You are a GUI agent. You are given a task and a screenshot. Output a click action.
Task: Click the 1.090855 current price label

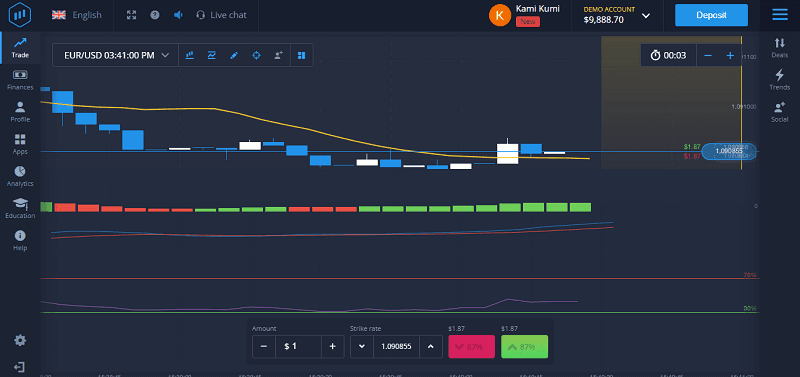pos(729,152)
